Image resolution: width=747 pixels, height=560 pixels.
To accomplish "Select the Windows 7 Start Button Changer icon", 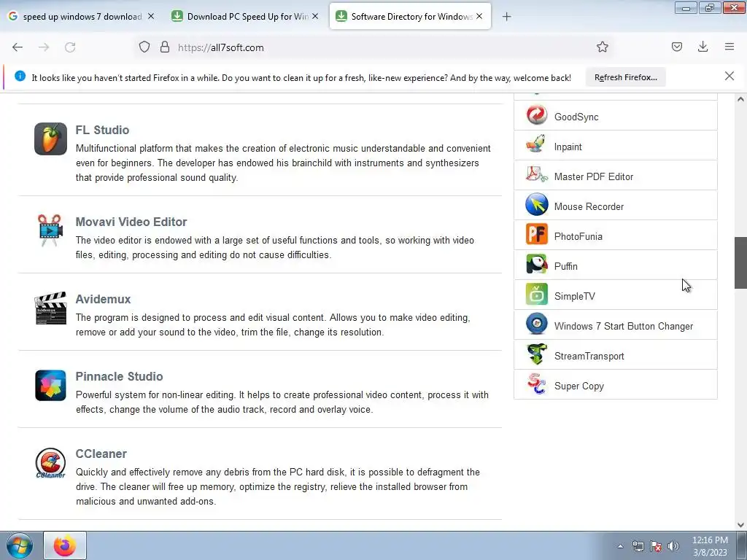I will click(x=537, y=324).
